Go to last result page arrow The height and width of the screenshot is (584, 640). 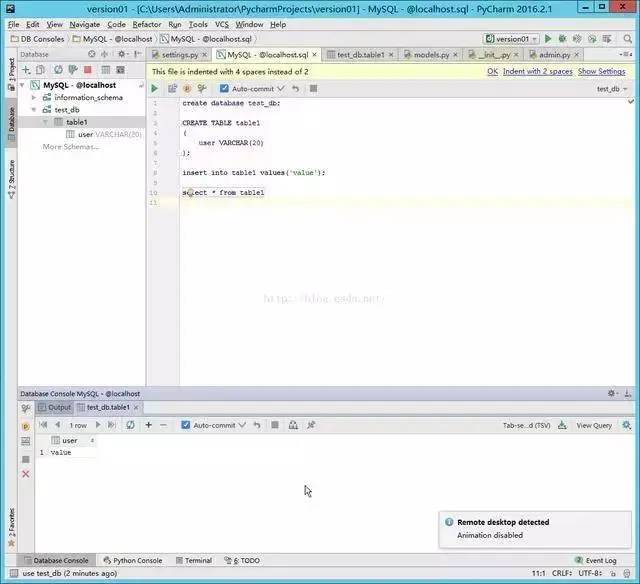(112, 425)
